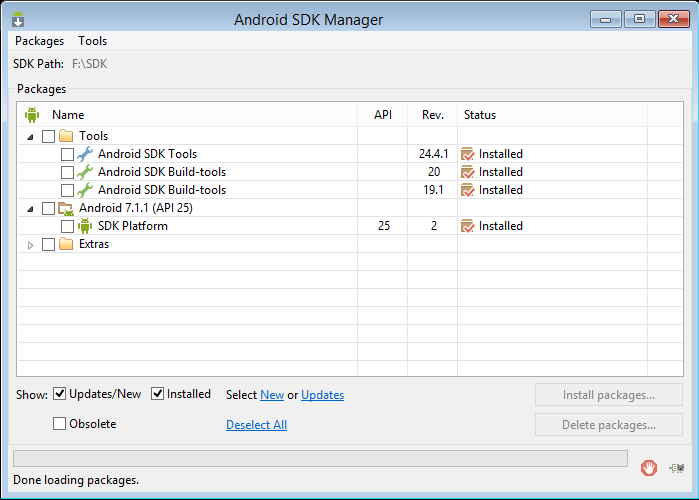Click installed status icon for Build-tools rev 20

468,172
